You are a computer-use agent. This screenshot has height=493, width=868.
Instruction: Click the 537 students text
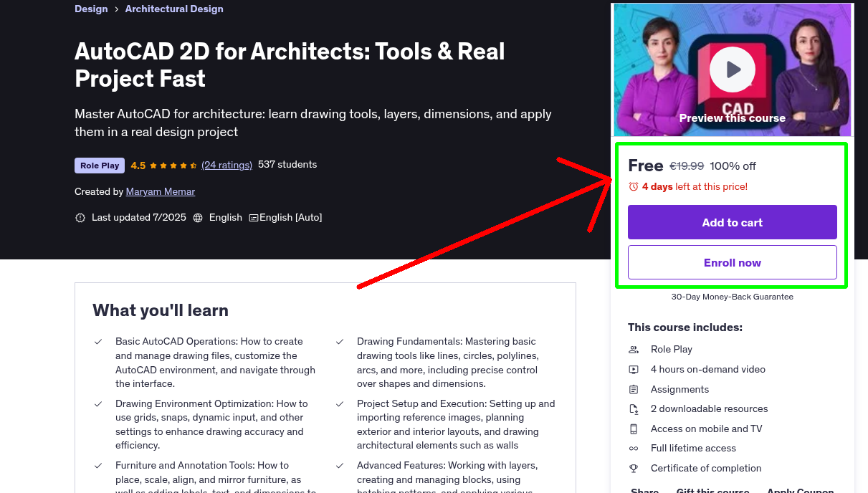287,164
